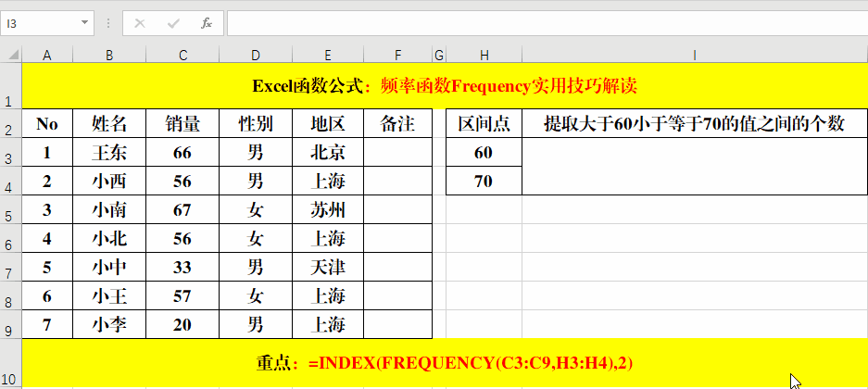Click the empty merged result cell I3
The width and height of the screenshot is (868, 389).
[695, 167]
